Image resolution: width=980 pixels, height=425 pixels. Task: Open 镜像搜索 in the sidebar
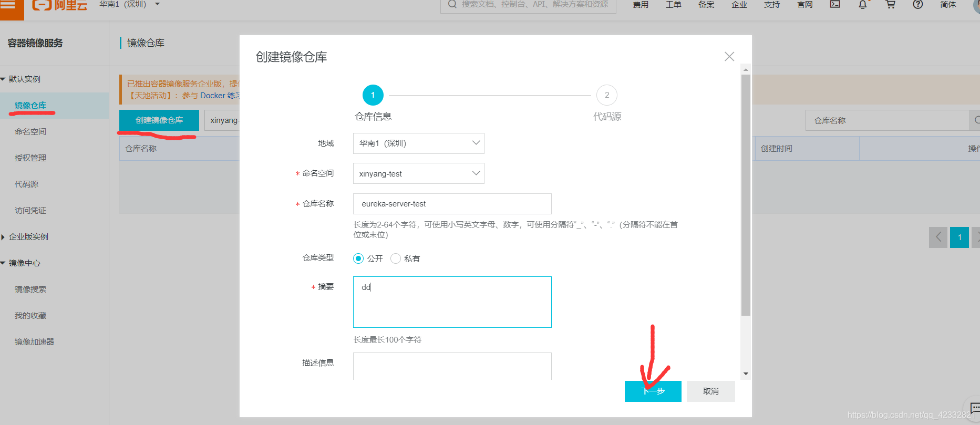pos(30,289)
